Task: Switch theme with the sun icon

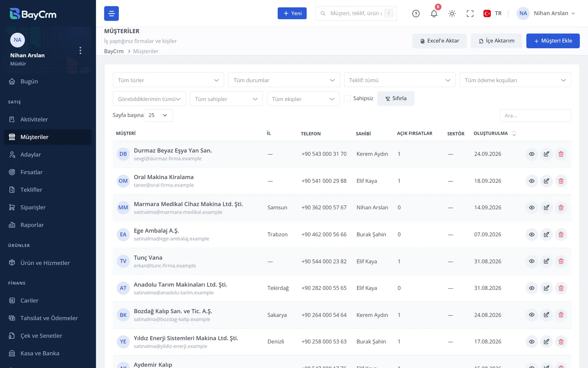Action: pyautogui.click(x=452, y=13)
